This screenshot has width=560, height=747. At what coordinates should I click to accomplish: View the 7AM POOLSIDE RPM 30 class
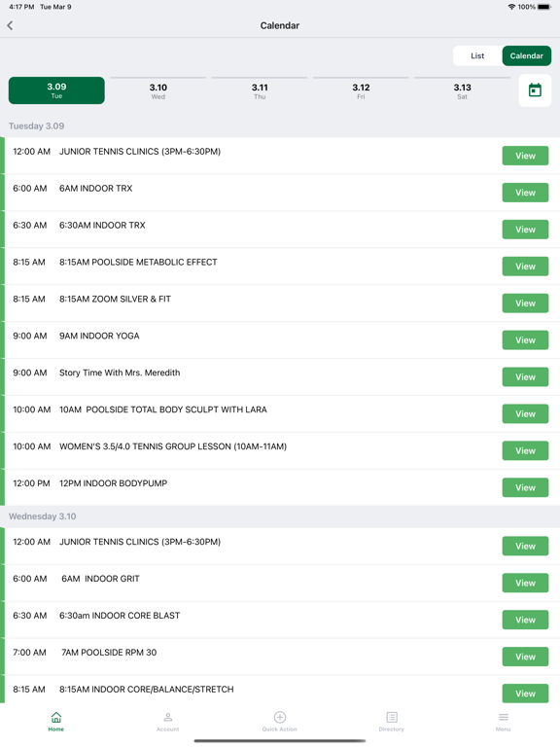[x=525, y=657]
